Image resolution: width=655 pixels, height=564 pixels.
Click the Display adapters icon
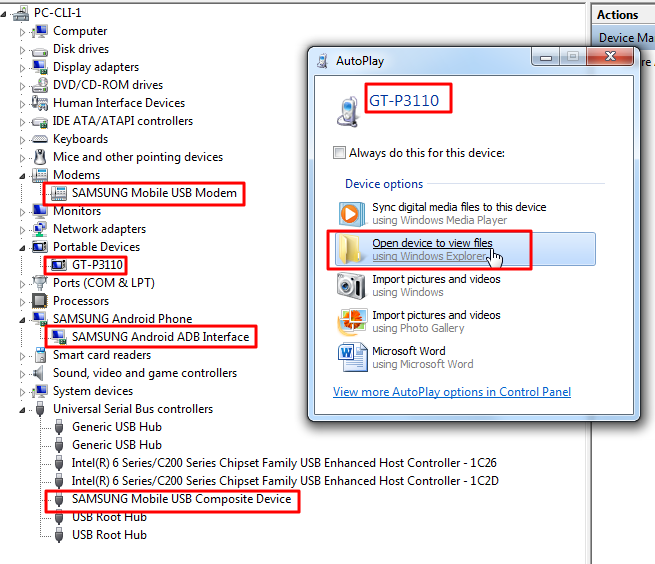tap(41, 67)
